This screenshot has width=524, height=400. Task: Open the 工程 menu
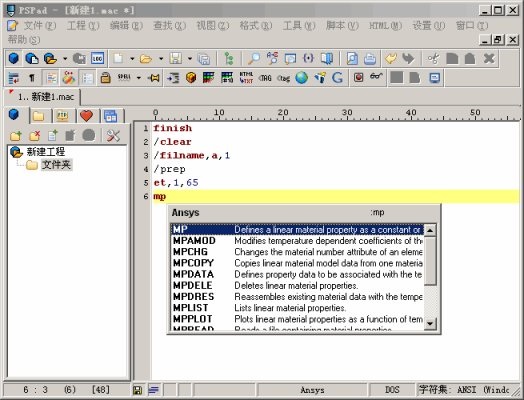pos(83,25)
